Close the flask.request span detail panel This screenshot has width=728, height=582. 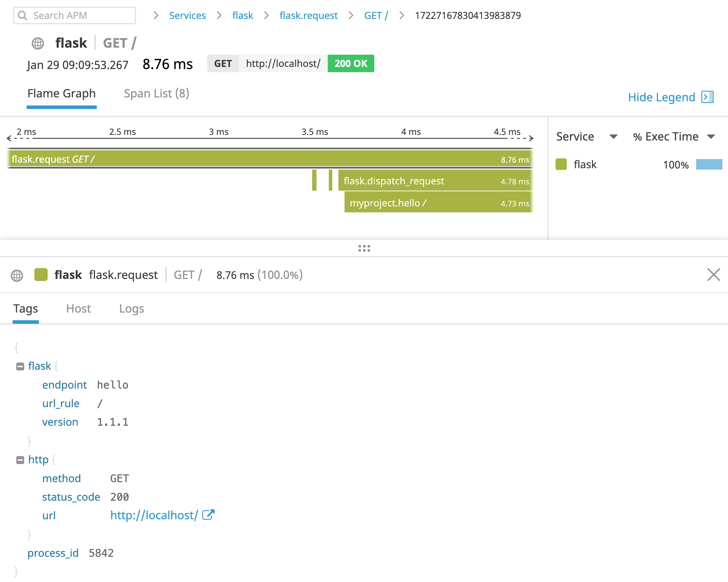[714, 275]
